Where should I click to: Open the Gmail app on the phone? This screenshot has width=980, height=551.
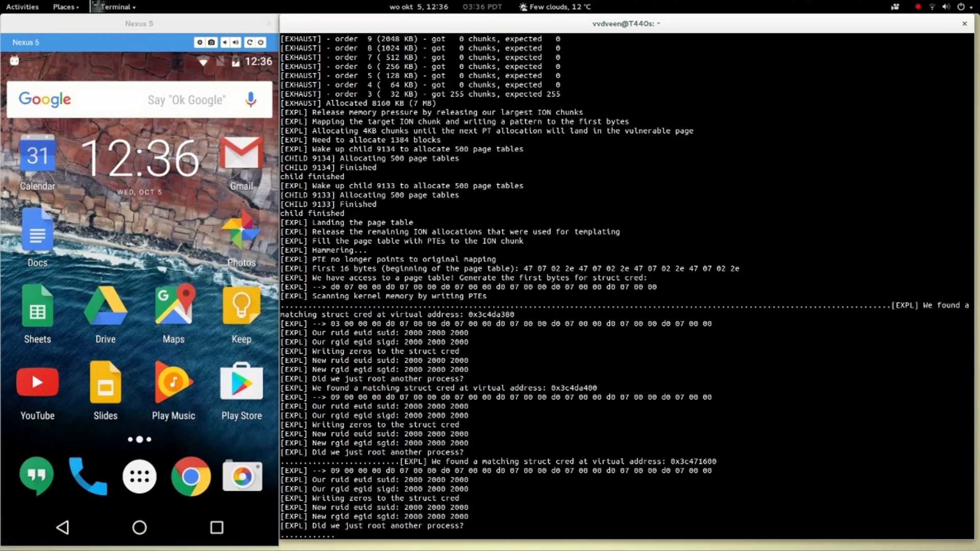pos(241,163)
